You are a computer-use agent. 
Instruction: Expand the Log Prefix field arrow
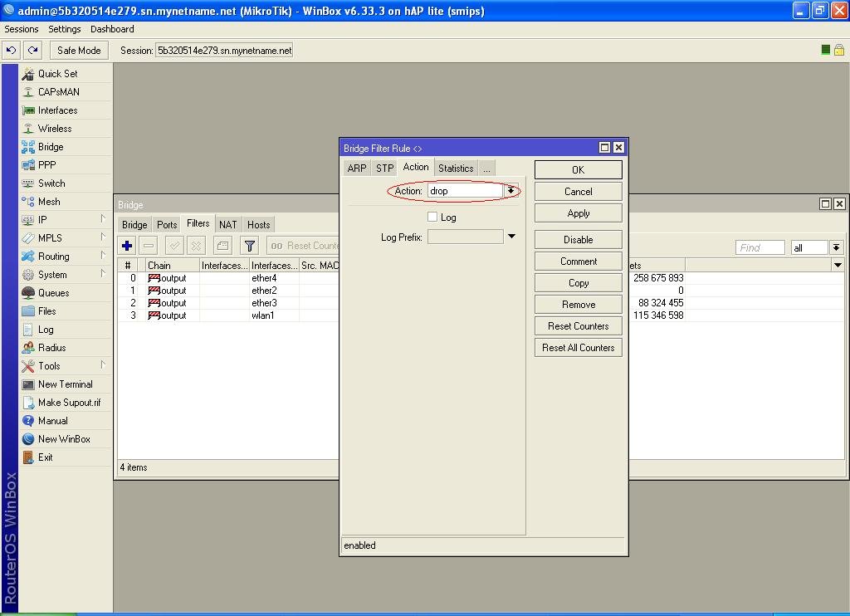[511, 237]
